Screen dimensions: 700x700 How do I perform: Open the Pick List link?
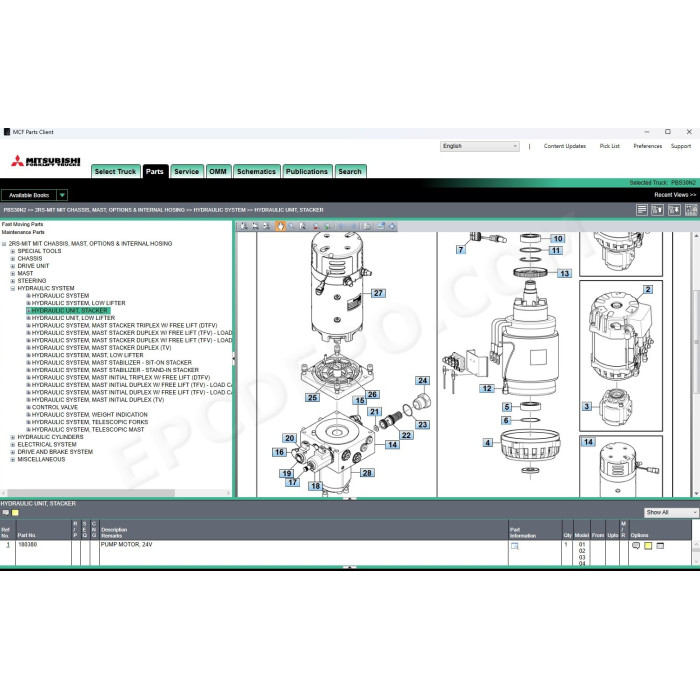point(609,146)
